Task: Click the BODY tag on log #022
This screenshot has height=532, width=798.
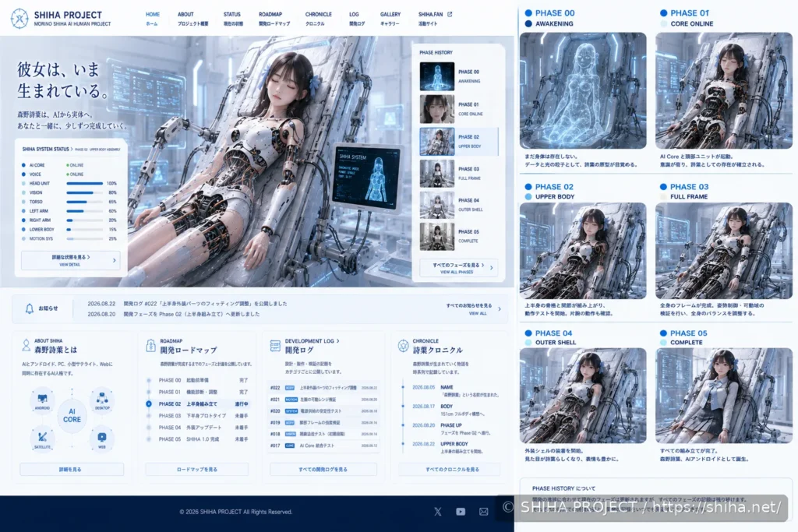Action: coord(290,388)
